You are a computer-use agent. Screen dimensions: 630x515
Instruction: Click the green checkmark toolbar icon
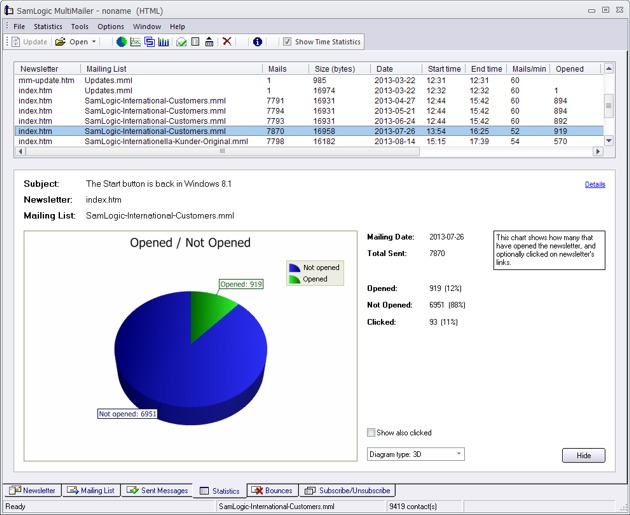181,42
